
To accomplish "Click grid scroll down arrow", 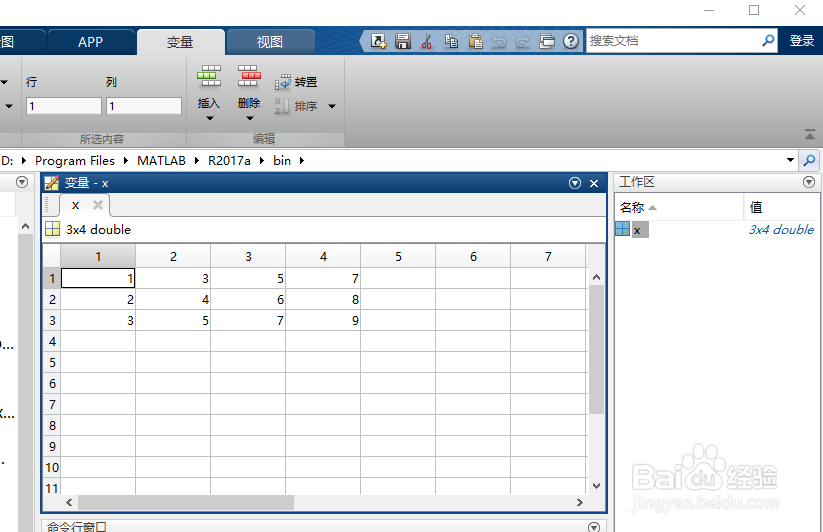I will click(x=596, y=486).
